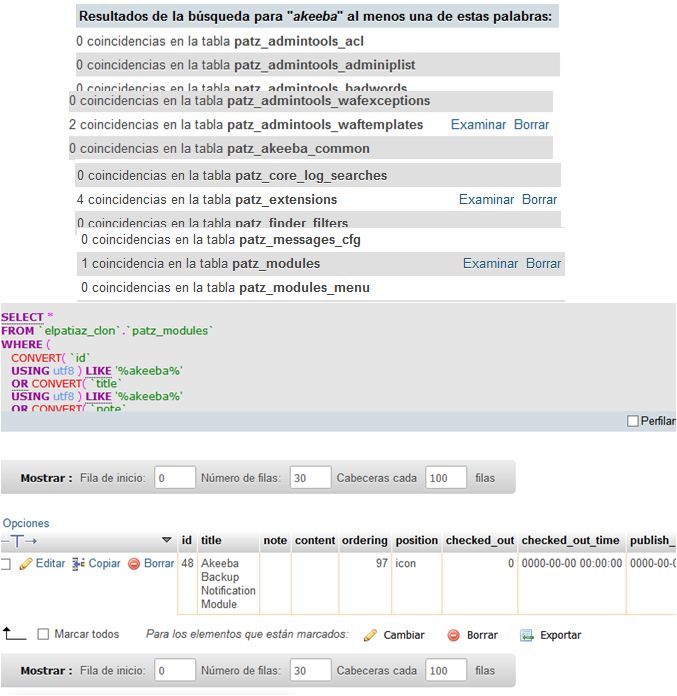Open the column options dropdown arrow in header

166,540
